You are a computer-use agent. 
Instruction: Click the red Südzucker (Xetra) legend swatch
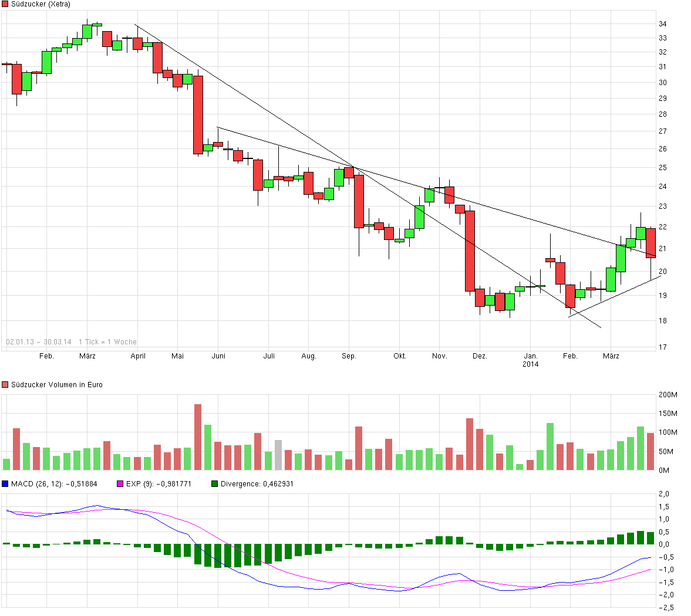(x=5, y=5)
